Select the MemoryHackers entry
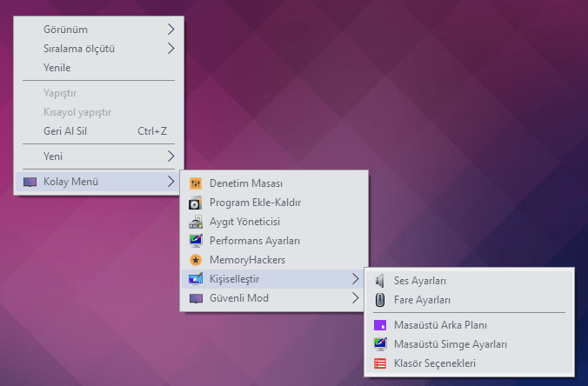This screenshot has height=386, width=588. tap(274, 260)
